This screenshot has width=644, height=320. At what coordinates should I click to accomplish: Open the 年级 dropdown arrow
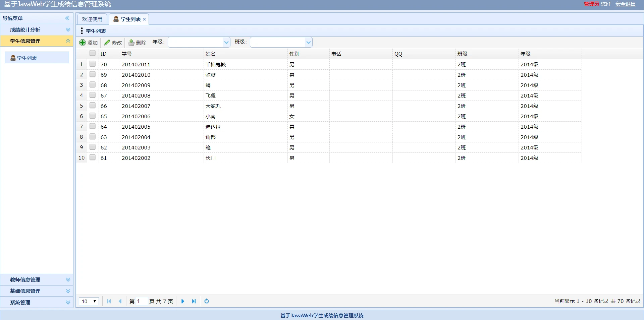[x=226, y=42]
